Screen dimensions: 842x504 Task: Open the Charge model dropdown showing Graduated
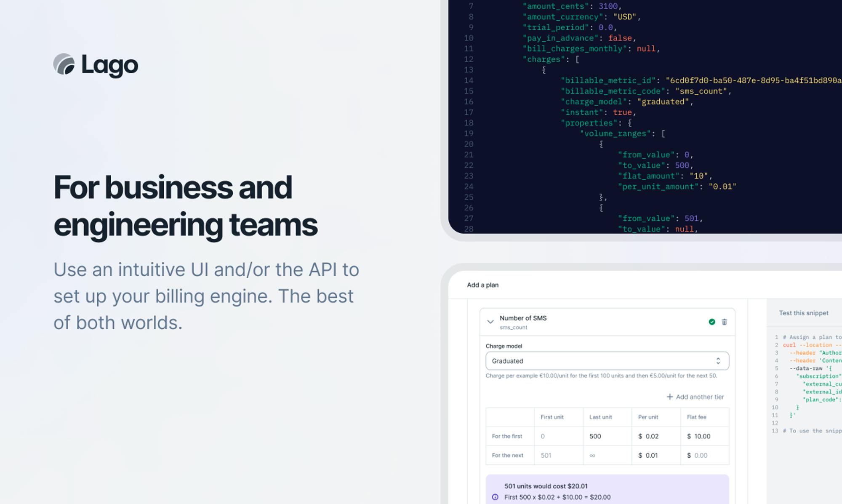pos(607,361)
